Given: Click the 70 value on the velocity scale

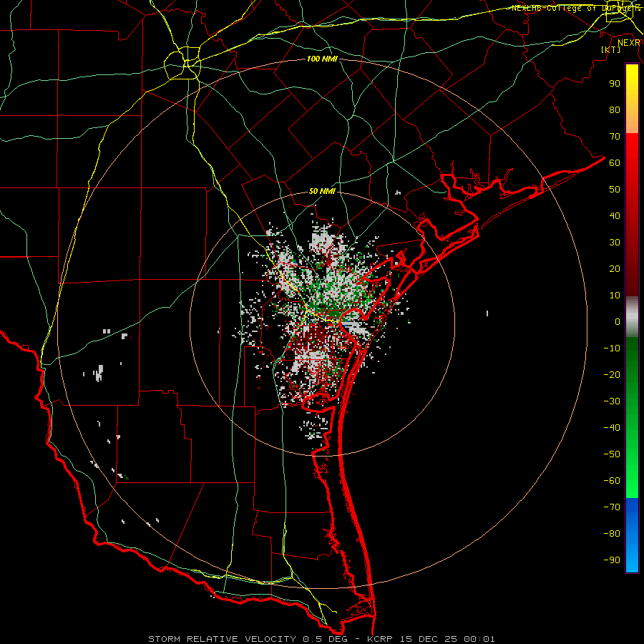Looking at the screenshot, I should (x=615, y=137).
